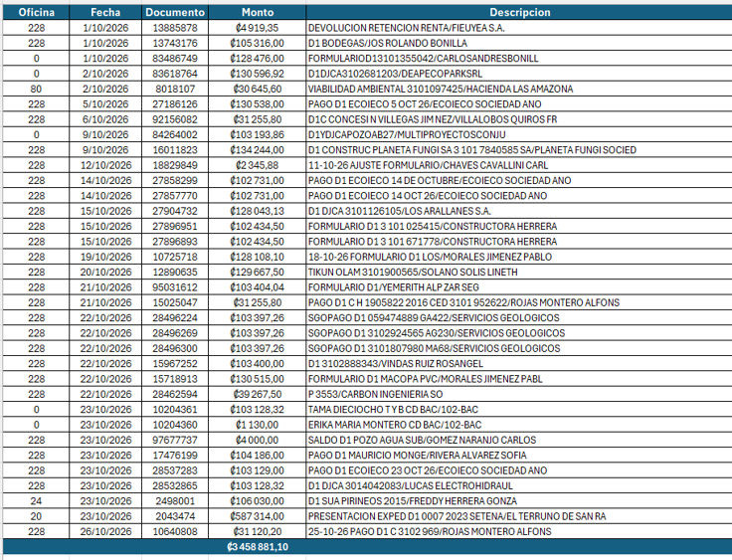The image size is (732, 560).
Task: Select amount cell ₡4 919,35
Action: [258, 28]
